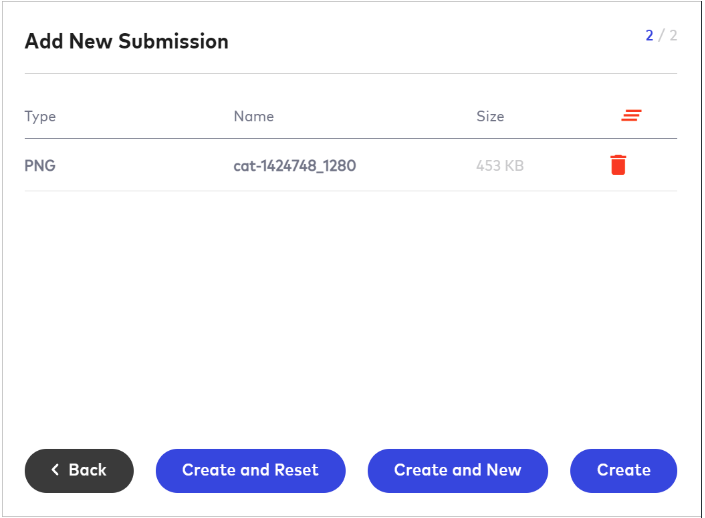Click the Type column header

(x=40, y=116)
